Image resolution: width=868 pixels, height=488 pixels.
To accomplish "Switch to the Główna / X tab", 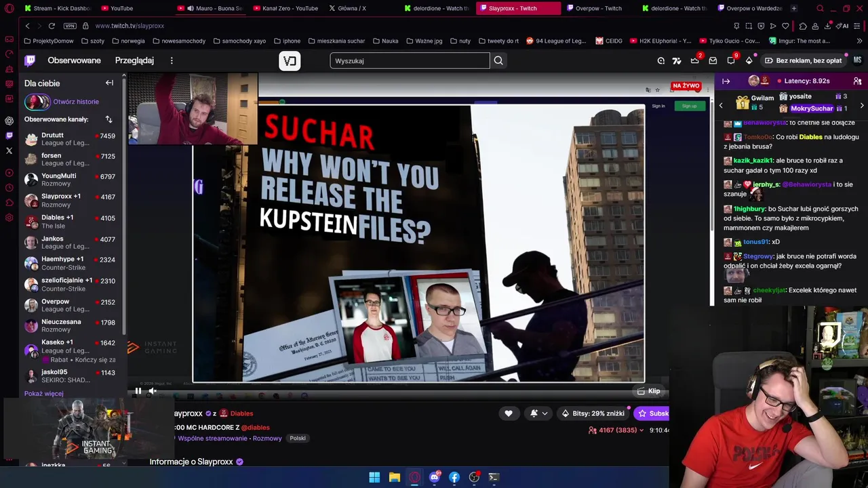I will click(361, 8).
